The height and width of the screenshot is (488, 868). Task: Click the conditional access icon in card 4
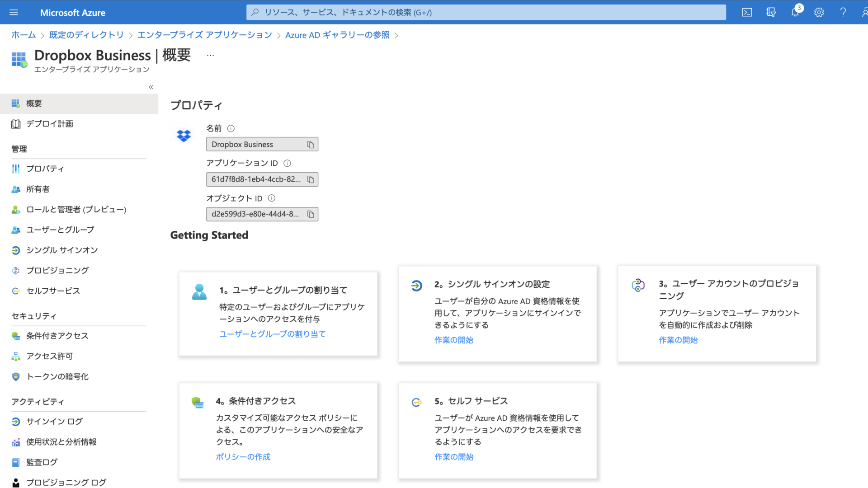tap(197, 403)
